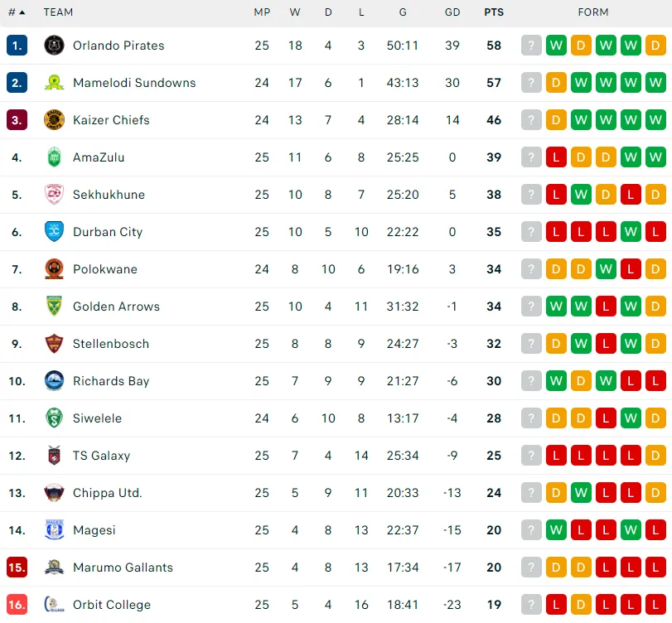The width and height of the screenshot is (672, 623).
Task: Click the red position 15 rank badge
Action: [x=17, y=567]
